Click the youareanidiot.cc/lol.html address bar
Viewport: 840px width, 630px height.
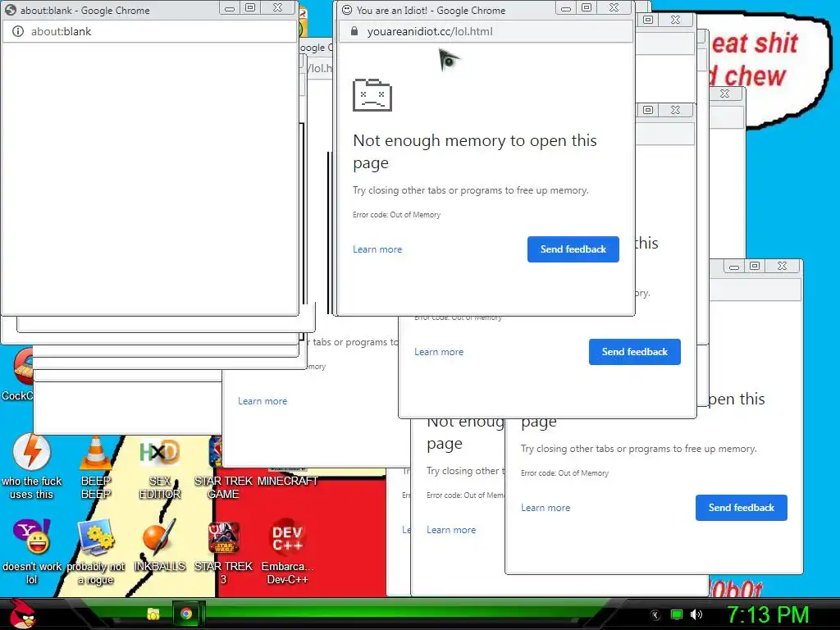pyautogui.click(x=486, y=32)
